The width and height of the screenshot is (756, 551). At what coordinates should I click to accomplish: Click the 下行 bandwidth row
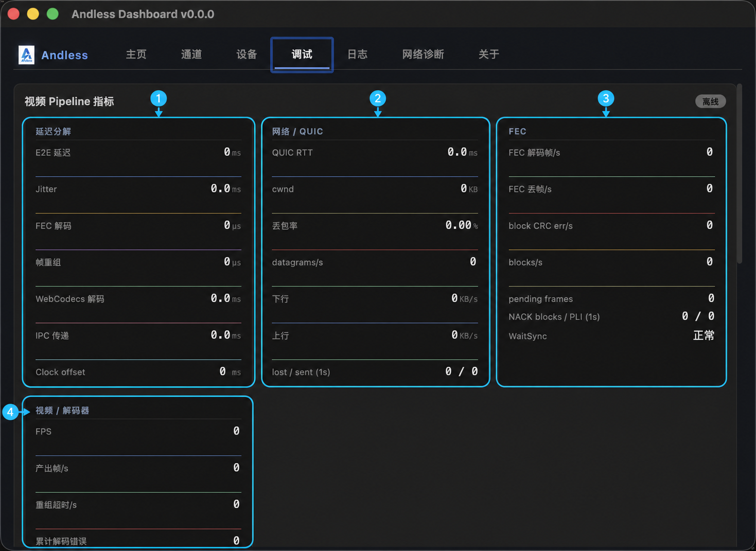pos(375,299)
